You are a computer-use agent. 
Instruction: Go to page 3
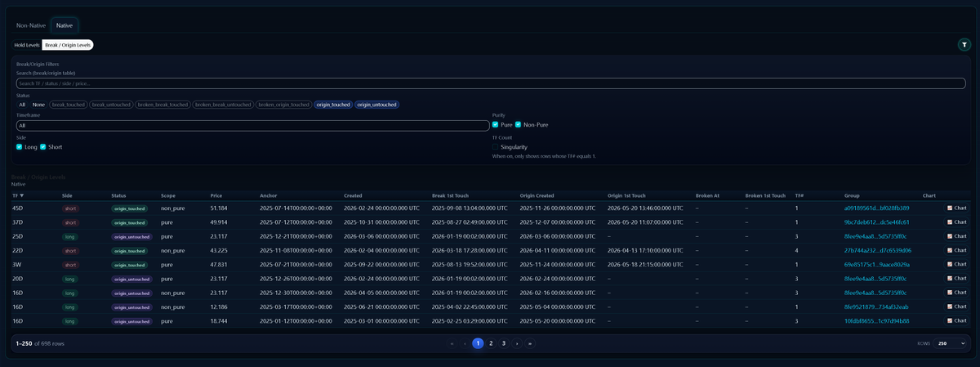[504, 344]
